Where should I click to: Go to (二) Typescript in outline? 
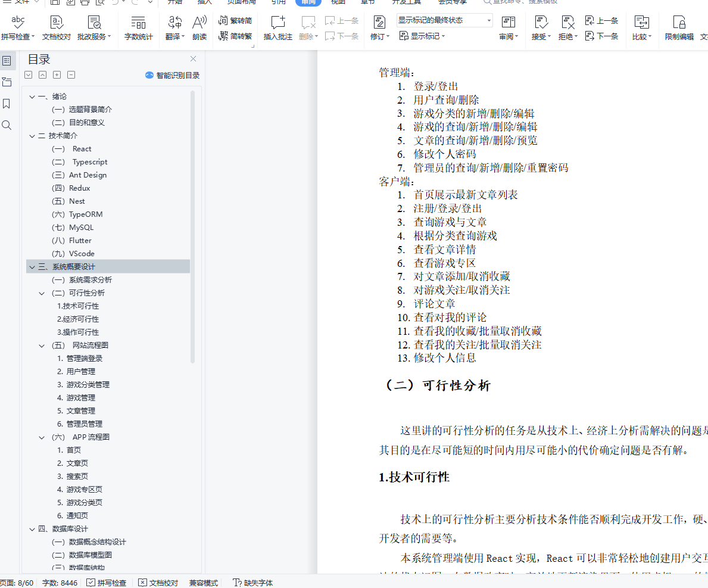click(79, 161)
